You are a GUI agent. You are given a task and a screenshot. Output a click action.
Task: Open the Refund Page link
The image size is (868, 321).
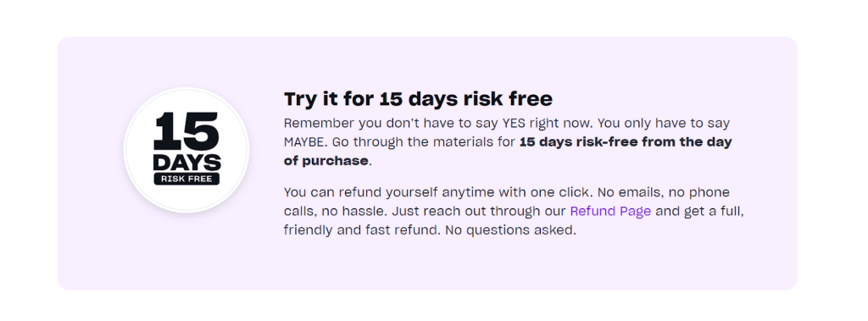pyautogui.click(x=610, y=212)
